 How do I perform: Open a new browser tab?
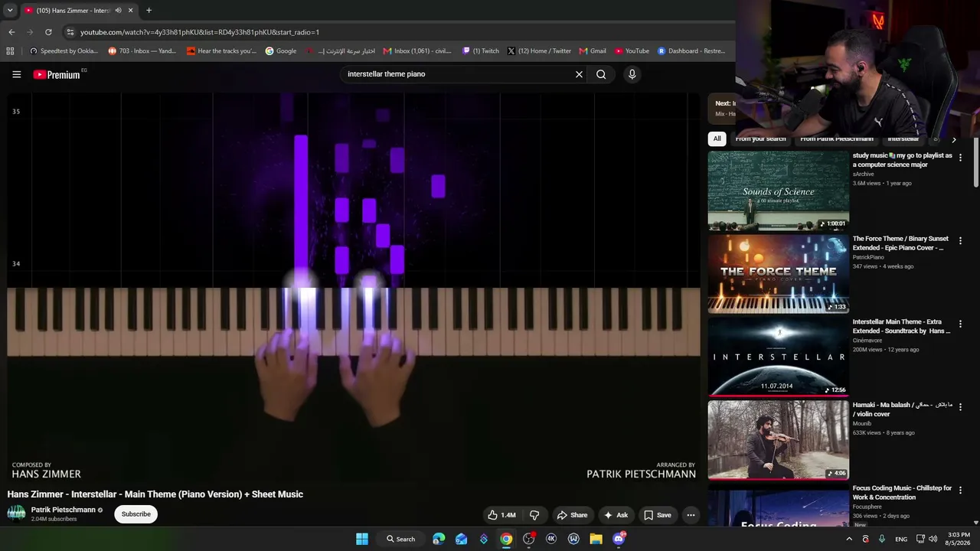[149, 11]
